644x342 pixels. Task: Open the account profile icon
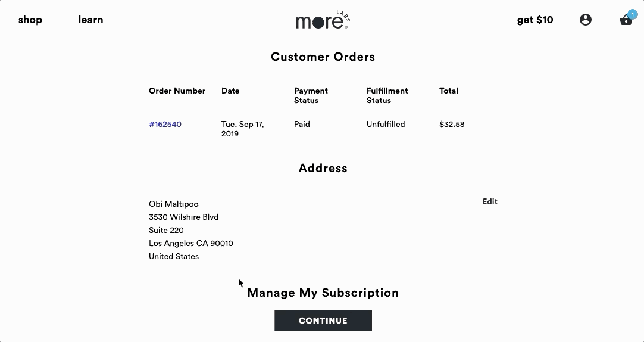[586, 20]
